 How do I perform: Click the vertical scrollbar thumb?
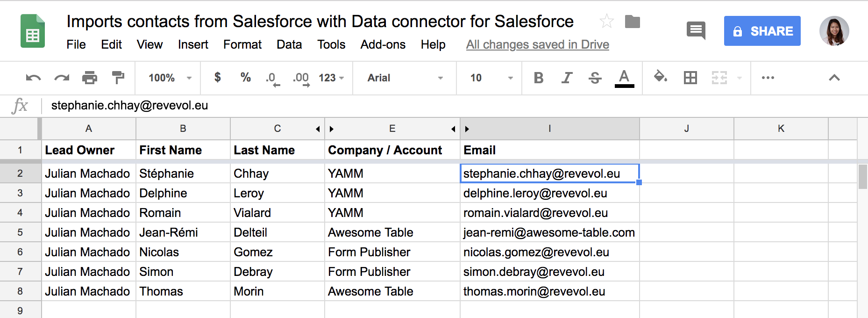coord(862,176)
